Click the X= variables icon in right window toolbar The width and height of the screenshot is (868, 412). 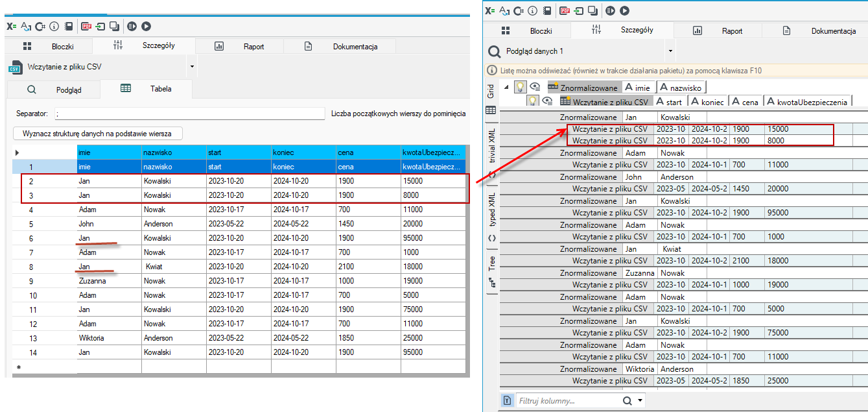pos(490,10)
